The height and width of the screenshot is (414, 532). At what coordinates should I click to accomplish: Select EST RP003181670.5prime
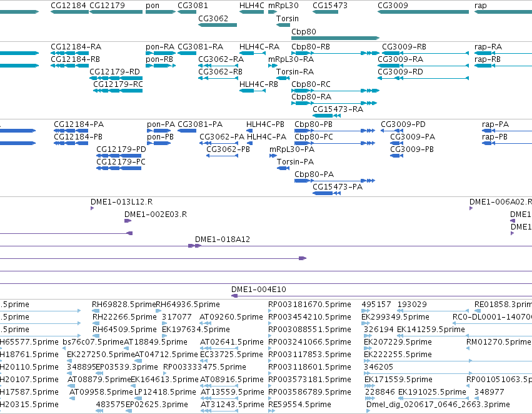pyautogui.click(x=309, y=305)
